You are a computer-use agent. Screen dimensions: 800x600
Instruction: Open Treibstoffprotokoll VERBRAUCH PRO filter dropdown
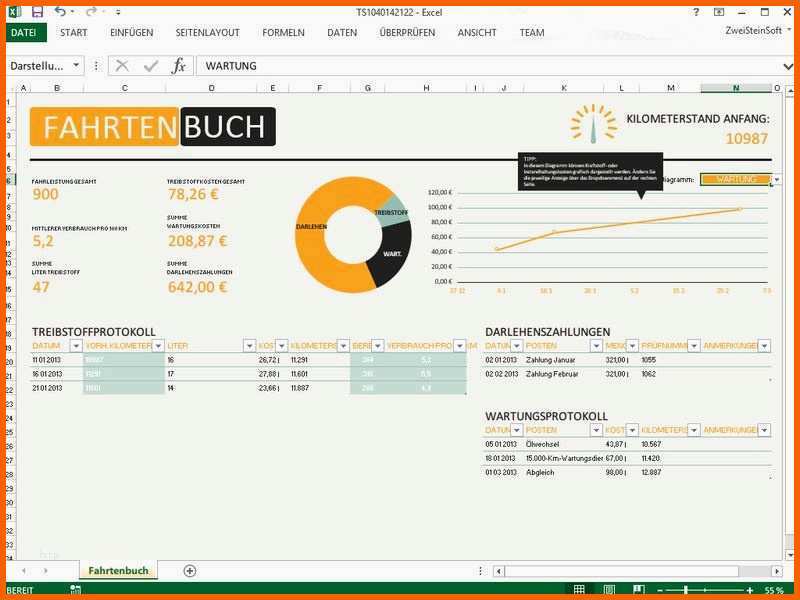(460, 346)
